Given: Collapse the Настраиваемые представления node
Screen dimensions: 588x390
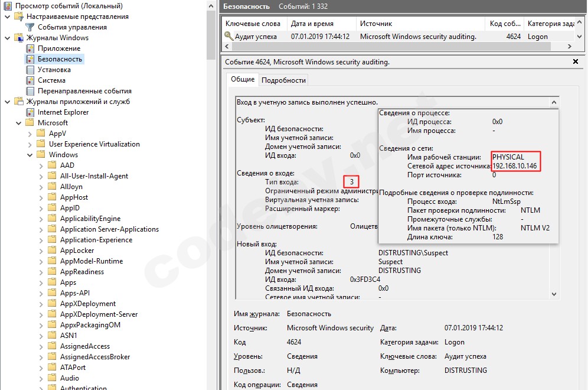Looking at the screenshot, I should [x=7, y=17].
